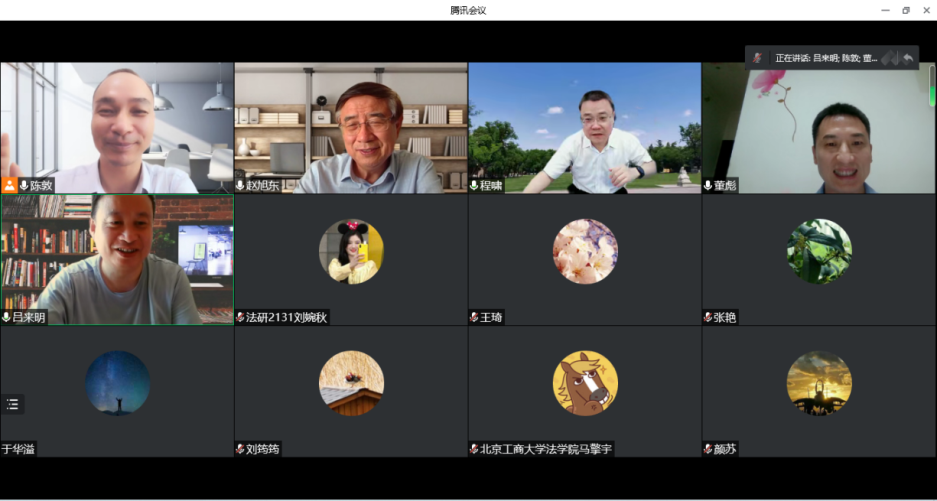Click the muted mic icon next to 颜苏
The image size is (937, 501).
[x=708, y=449]
